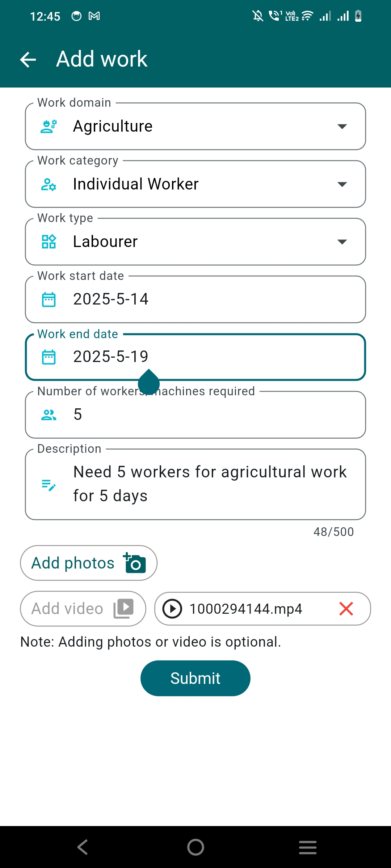Tap the Description edit-note icon
Image resolution: width=391 pixels, height=868 pixels.
pos(49,485)
